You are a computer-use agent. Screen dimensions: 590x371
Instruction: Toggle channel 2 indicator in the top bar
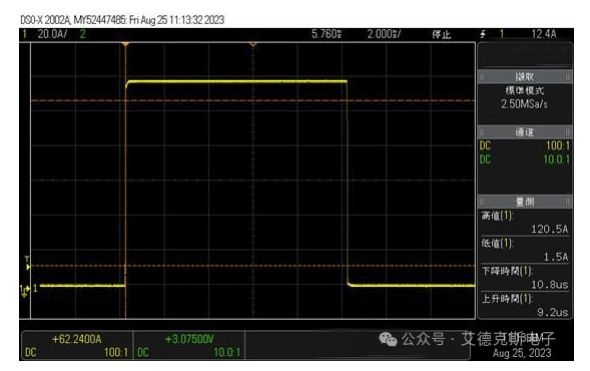tap(83, 34)
